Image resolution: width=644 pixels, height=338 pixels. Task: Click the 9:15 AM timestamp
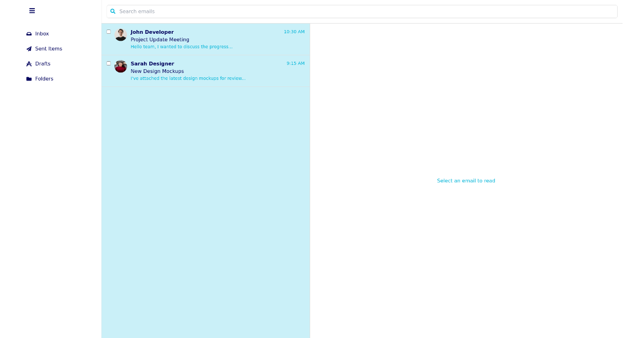point(295,63)
